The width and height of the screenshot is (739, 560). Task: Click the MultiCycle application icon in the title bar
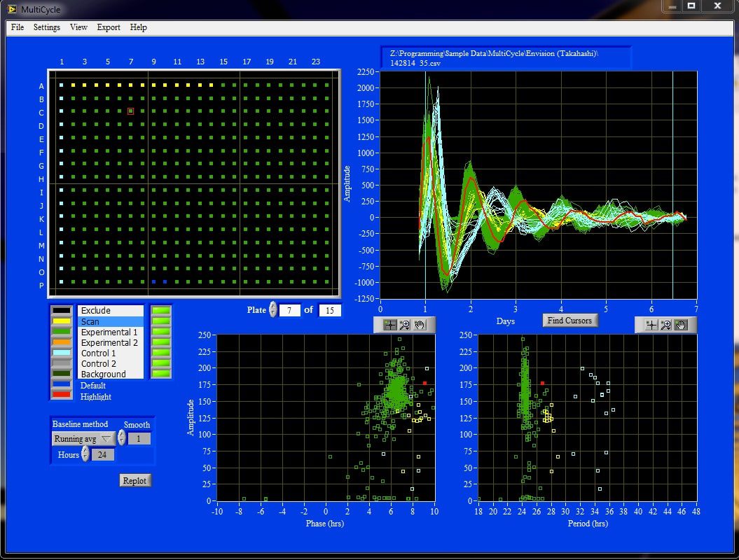(11, 9)
